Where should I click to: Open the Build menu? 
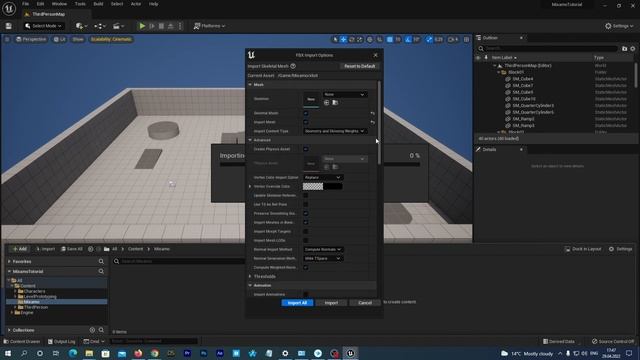point(98,4)
